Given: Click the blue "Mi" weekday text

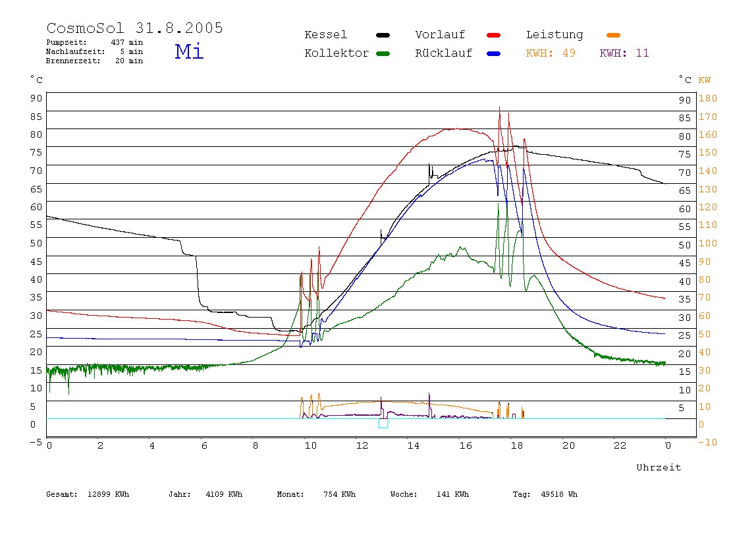Looking at the screenshot, I should click(190, 51).
